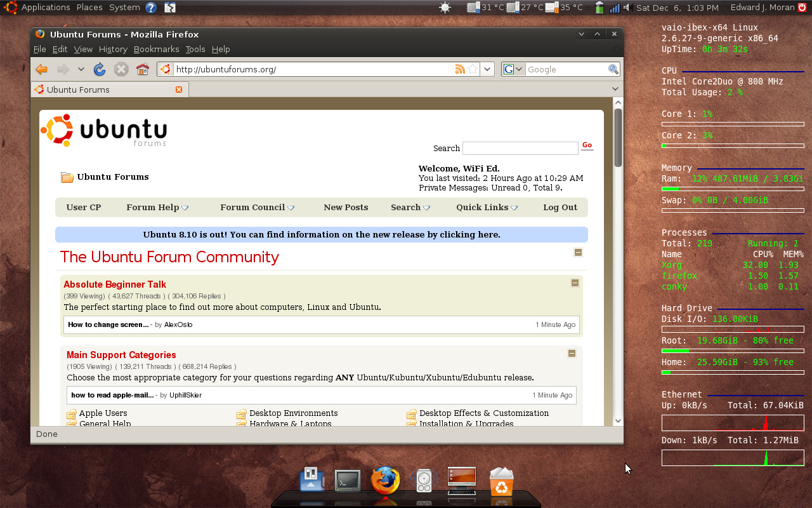
Task: Click the scrollbar down arrow
Action: coord(618,420)
